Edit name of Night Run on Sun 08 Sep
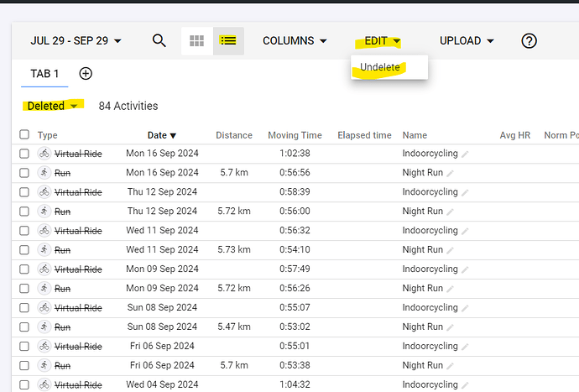This screenshot has height=392, width=579. [x=450, y=327]
